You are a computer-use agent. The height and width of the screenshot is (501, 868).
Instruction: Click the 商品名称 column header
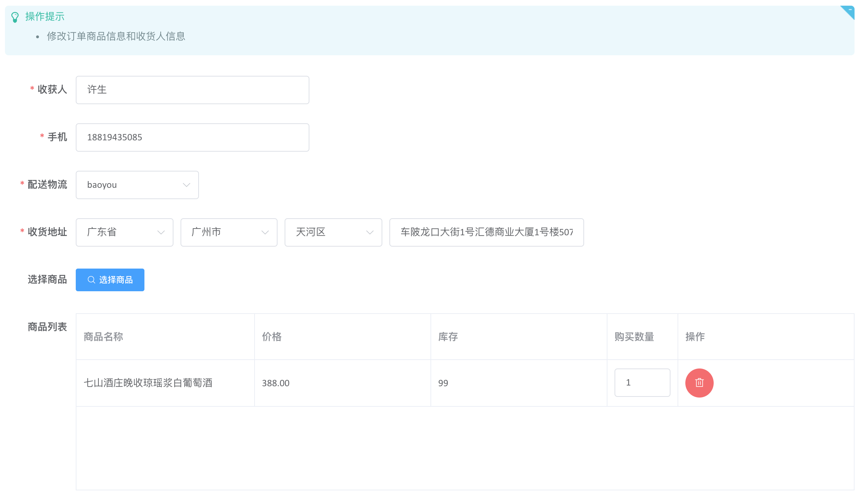(103, 337)
